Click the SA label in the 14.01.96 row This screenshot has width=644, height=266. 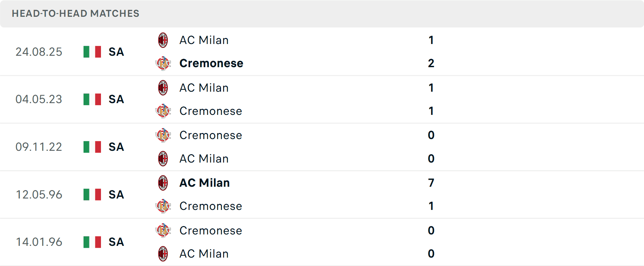click(x=116, y=242)
